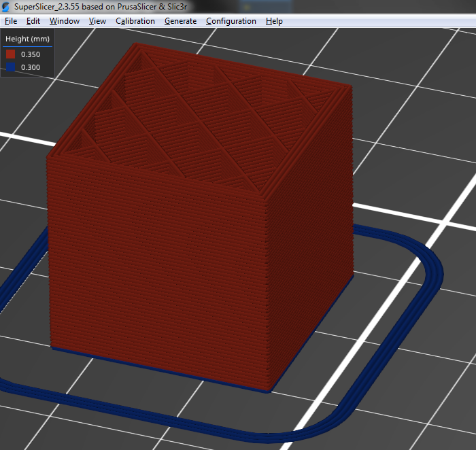This screenshot has height=450, width=476.
Task: Open the Configuration menu
Action: pyautogui.click(x=231, y=21)
